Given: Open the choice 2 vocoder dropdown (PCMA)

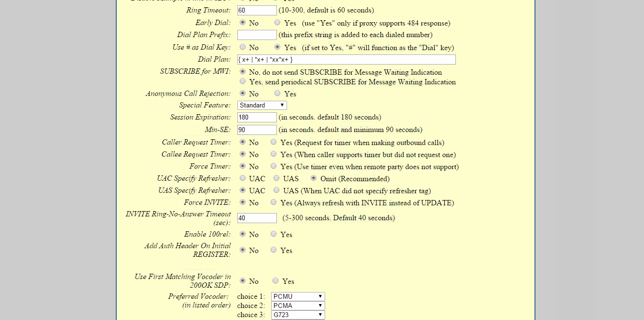Looking at the screenshot, I should [x=298, y=306].
